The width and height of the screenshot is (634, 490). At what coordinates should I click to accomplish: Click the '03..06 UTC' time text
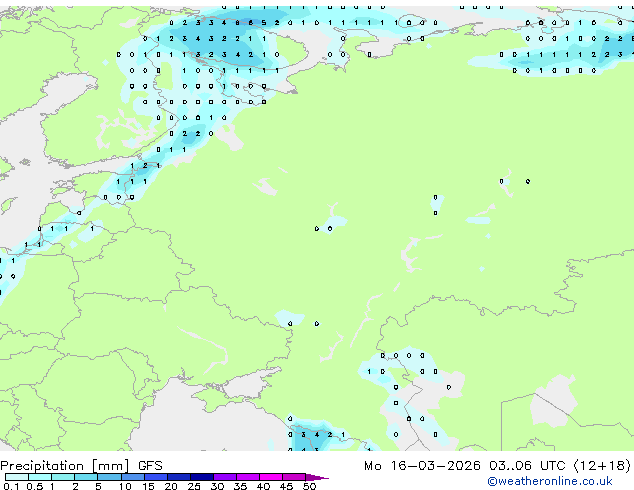(x=527, y=466)
